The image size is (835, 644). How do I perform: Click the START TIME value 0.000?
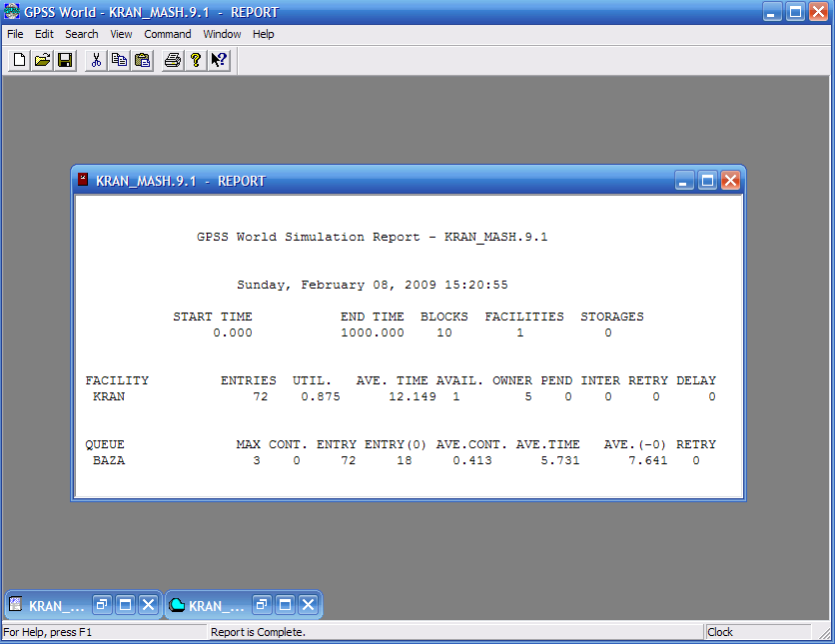233,332
